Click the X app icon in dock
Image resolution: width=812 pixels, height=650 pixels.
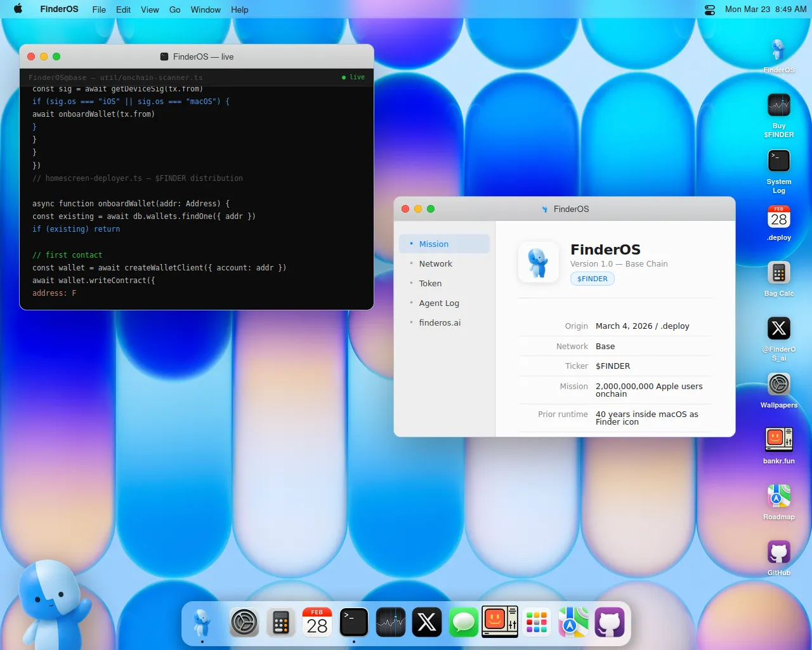[427, 623]
